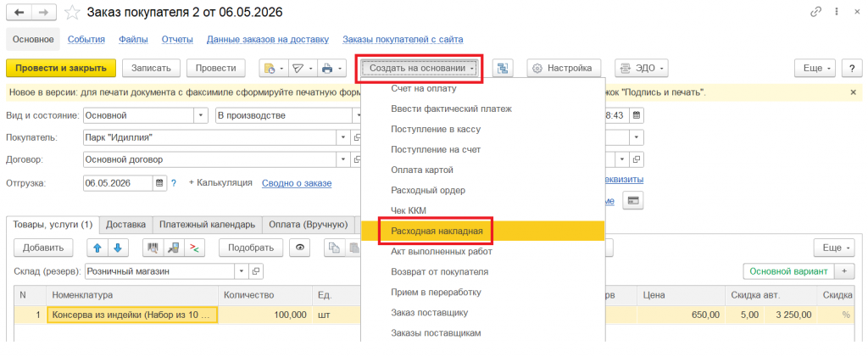This screenshot has height=357, width=868.
Task: Click Провести и закрыть
Action: point(61,68)
